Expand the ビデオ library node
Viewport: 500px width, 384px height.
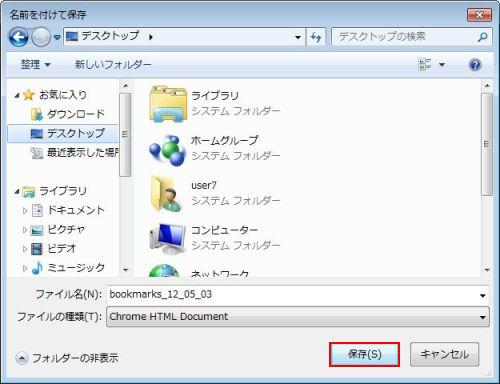click(25, 249)
